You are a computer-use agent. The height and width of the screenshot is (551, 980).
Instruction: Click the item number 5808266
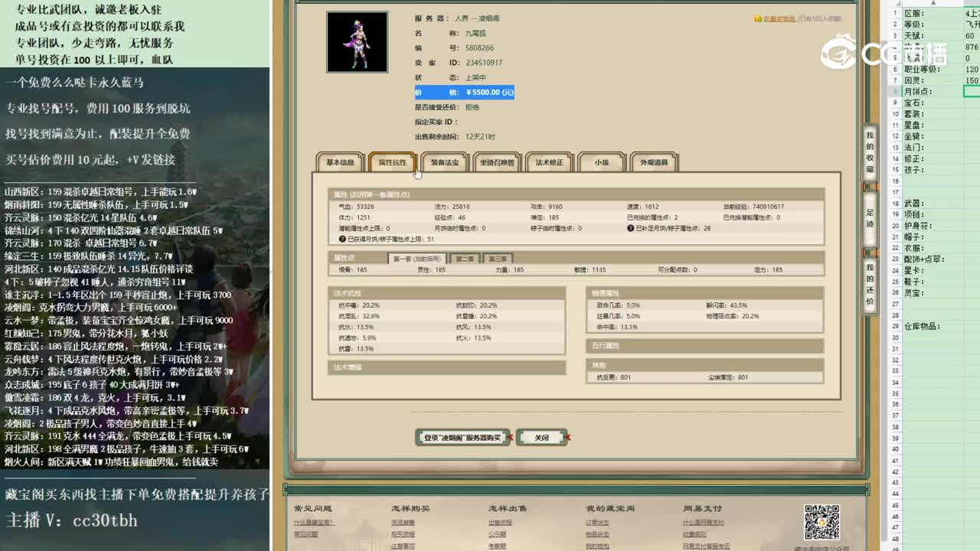[x=479, y=47]
